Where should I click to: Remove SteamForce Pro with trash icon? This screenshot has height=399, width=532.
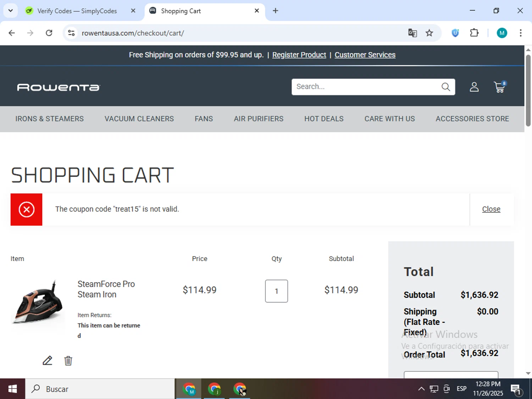pyautogui.click(x=68, y=361)
